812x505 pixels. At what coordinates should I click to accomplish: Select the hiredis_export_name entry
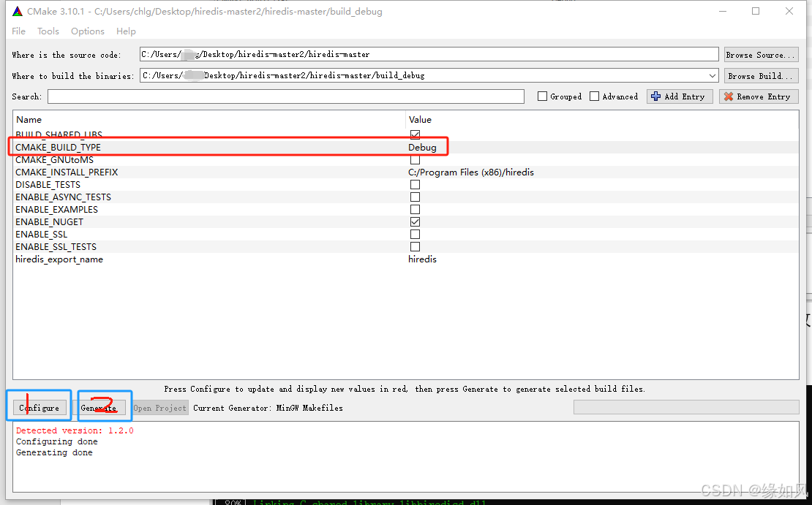[x=59, y=259]
